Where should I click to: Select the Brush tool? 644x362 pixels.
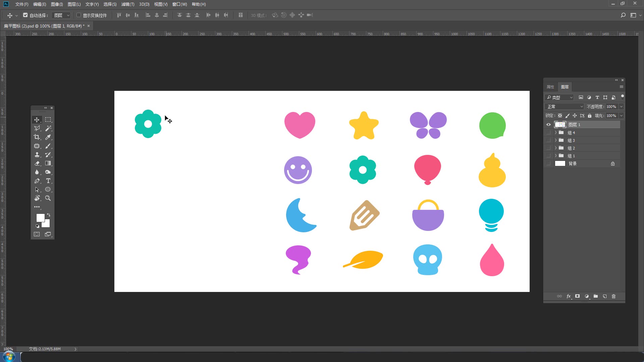tap(48, 146)
